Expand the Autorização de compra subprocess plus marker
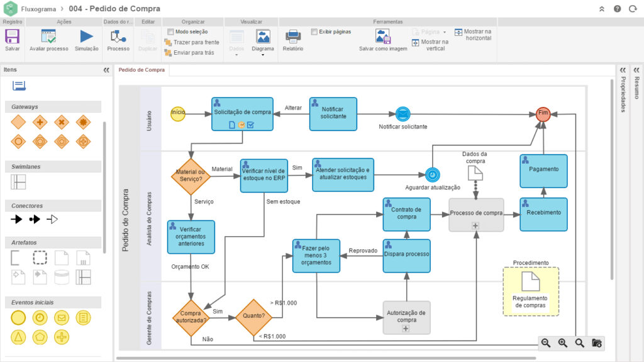The image size is (644, 362). [406, 328]
